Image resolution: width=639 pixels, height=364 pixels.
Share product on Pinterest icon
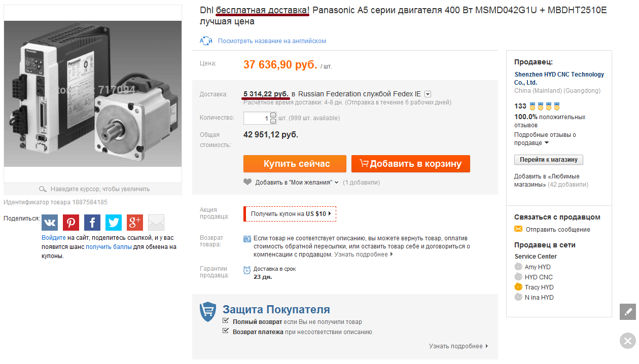click(71, 223)
